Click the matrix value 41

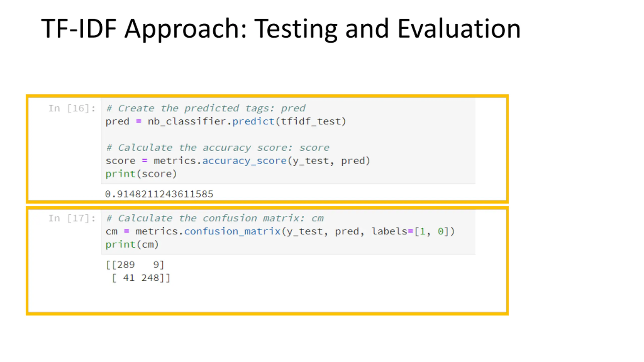129,278
